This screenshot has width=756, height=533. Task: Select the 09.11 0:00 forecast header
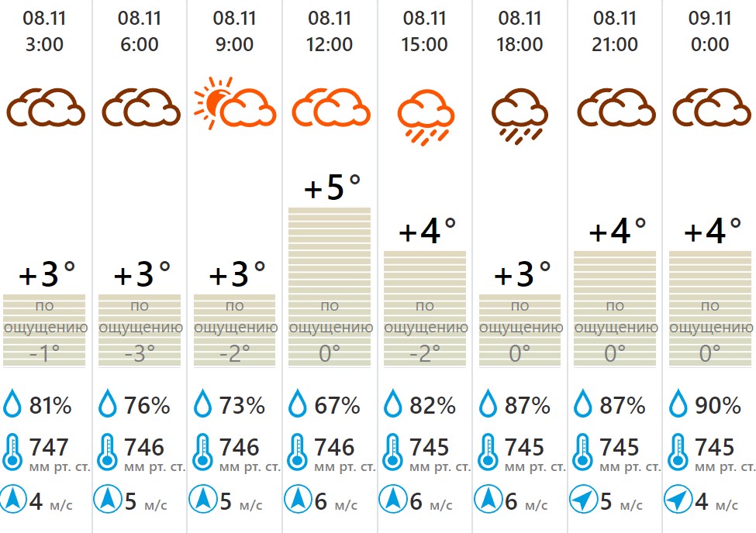[x=709, y=31]
